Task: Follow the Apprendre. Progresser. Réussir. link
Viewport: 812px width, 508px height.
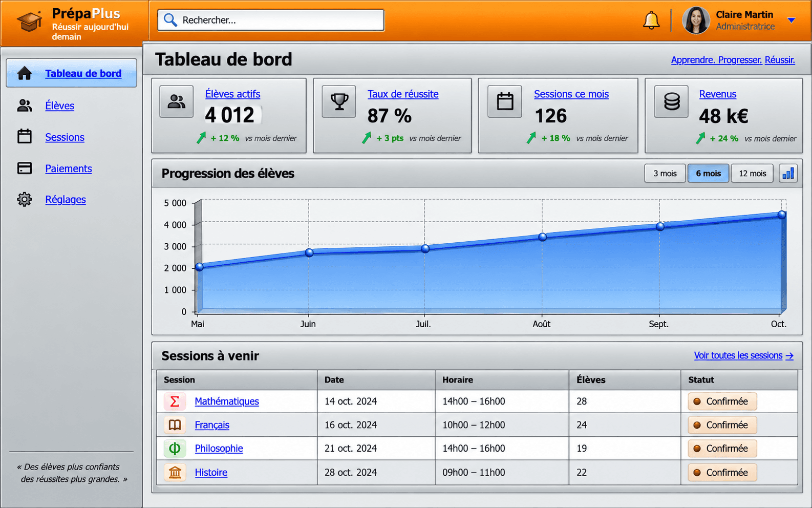Action: [x=733, y=60]
